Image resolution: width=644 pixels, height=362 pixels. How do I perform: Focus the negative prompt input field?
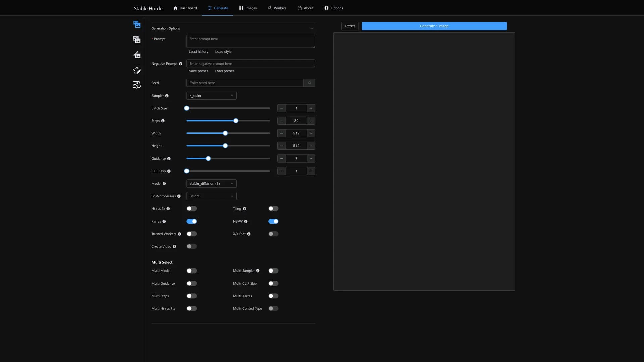pyautogui.click(x=251, y=64)
